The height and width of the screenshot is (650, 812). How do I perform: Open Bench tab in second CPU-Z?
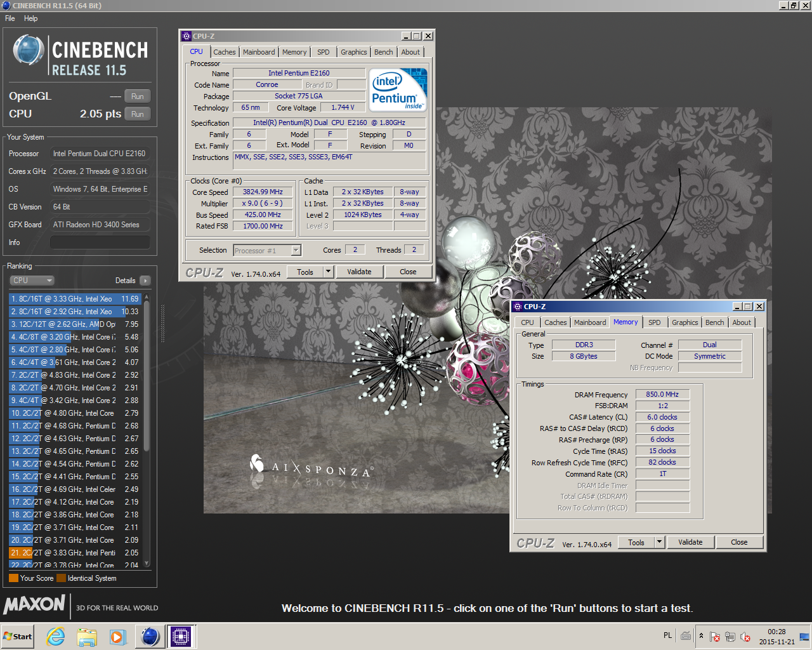(x=715, y=322)
